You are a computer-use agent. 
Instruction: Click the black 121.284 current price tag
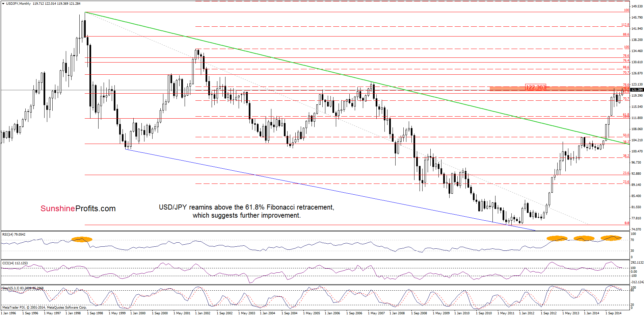637,90
